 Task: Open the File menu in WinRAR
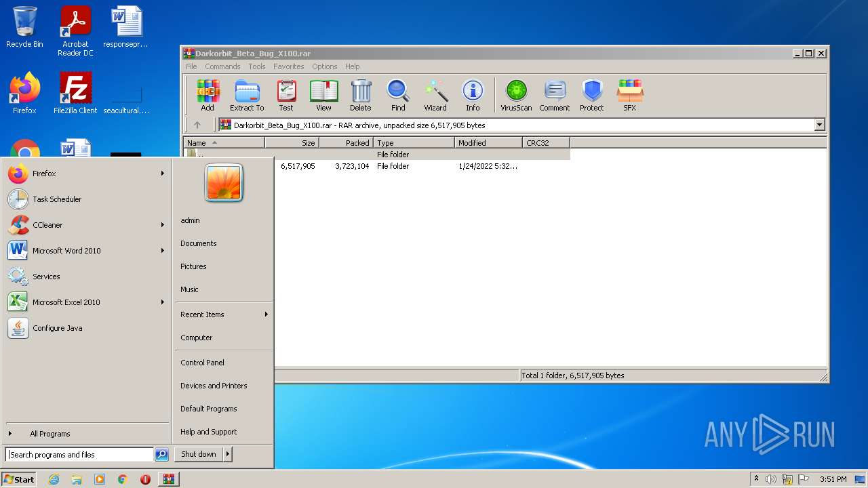(x=191, y=66)
